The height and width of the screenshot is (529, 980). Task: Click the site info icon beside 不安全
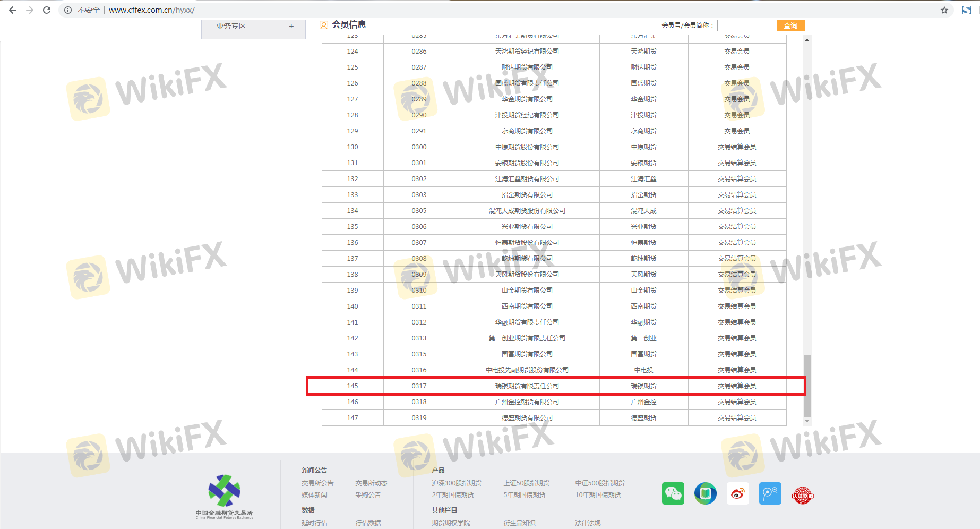pos(68,10)
